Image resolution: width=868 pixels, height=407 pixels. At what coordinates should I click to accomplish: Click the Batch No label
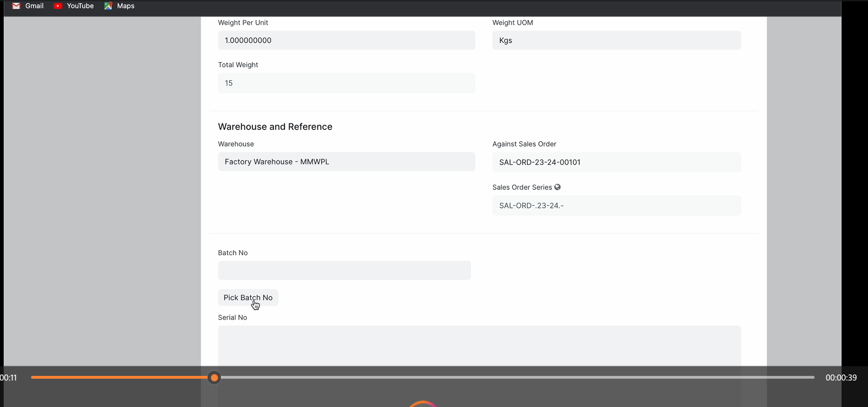[x=233, y=253]
